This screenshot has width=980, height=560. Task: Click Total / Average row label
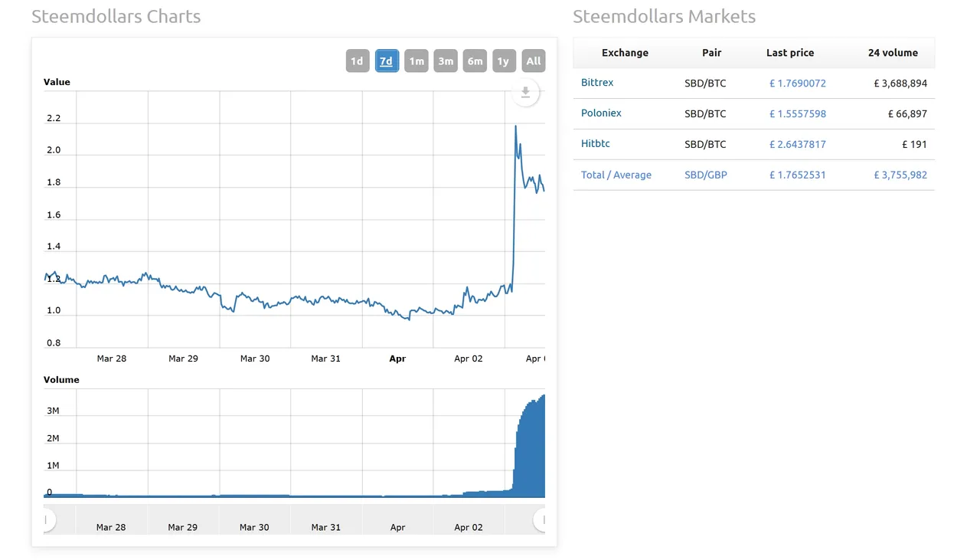click(616, 175)
